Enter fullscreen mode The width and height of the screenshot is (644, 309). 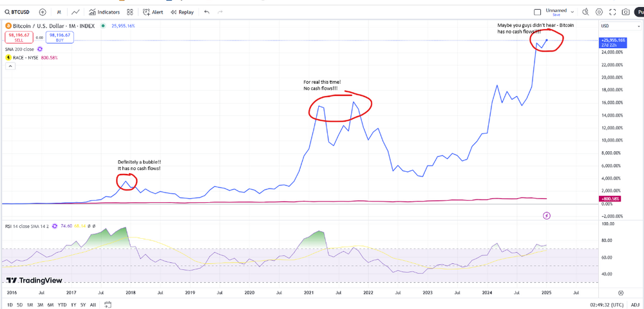point(612,12)
